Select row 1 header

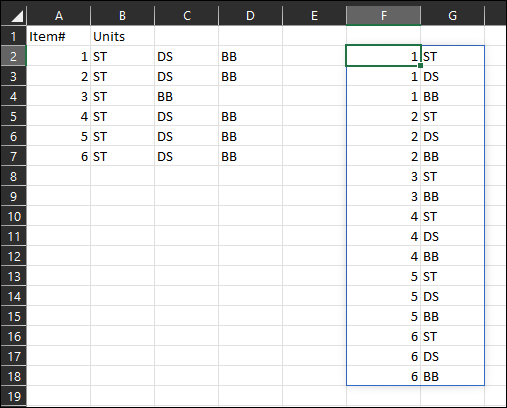tap(13, 36)
